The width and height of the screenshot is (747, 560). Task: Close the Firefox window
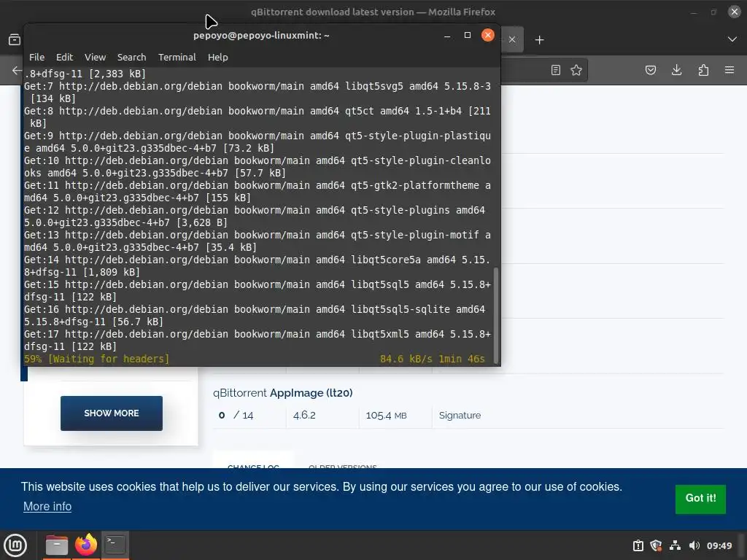pos(734,12)
